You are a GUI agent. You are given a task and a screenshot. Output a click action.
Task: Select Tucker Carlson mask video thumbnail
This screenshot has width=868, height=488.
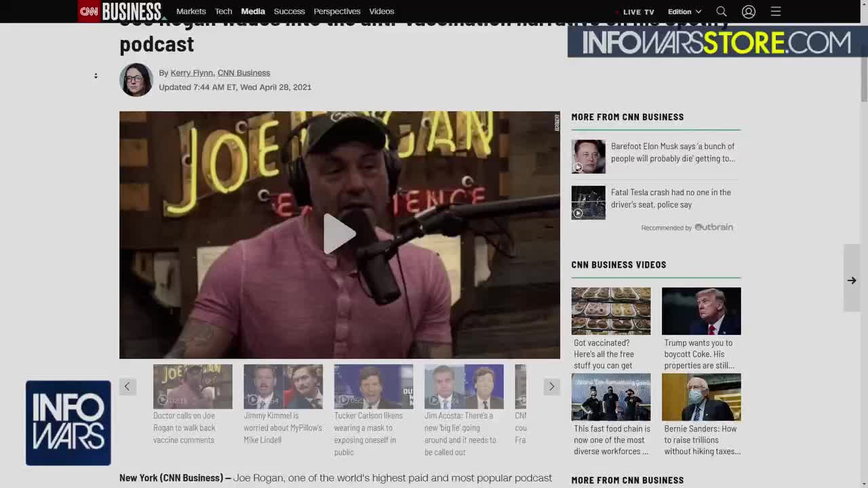373,386
